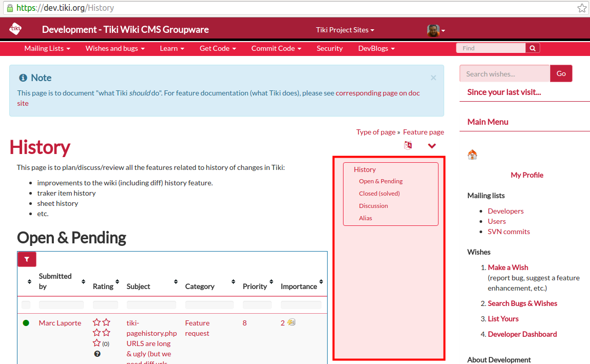Open the SVN commits link

coord(509,232)
